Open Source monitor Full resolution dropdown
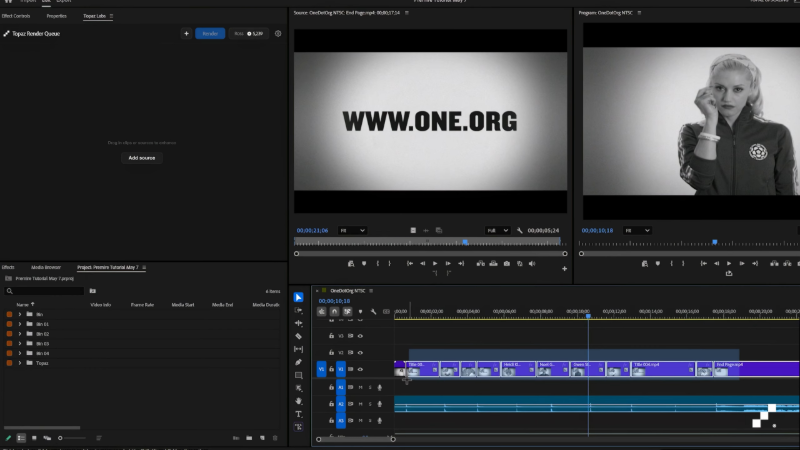The width and height of the screenshot is (800, 450). pyautogui.click(x=497, y=231)
